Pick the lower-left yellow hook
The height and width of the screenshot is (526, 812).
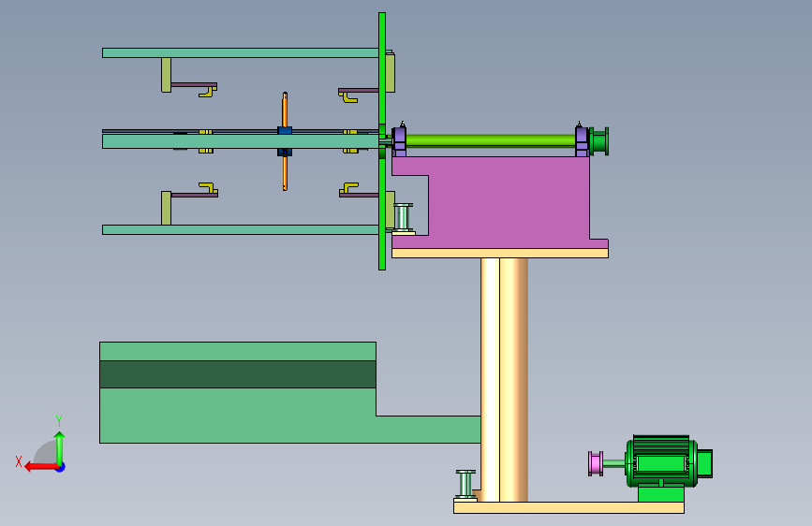point(208,188)
